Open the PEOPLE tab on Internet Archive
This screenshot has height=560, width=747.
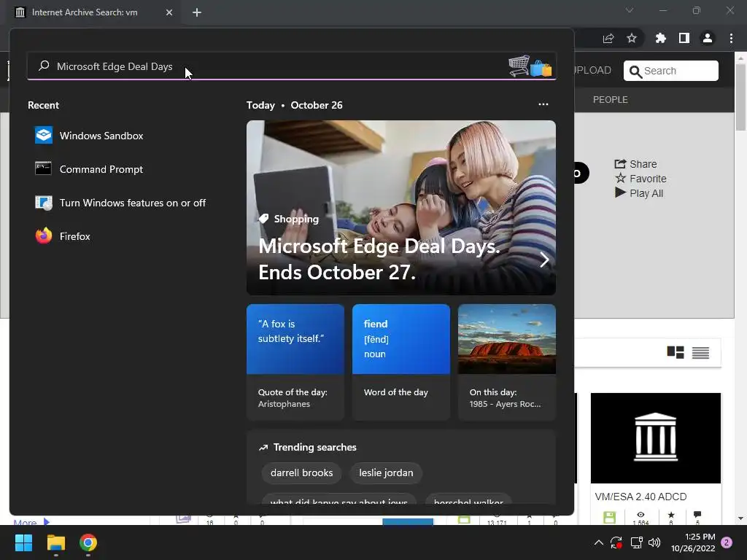611,99
